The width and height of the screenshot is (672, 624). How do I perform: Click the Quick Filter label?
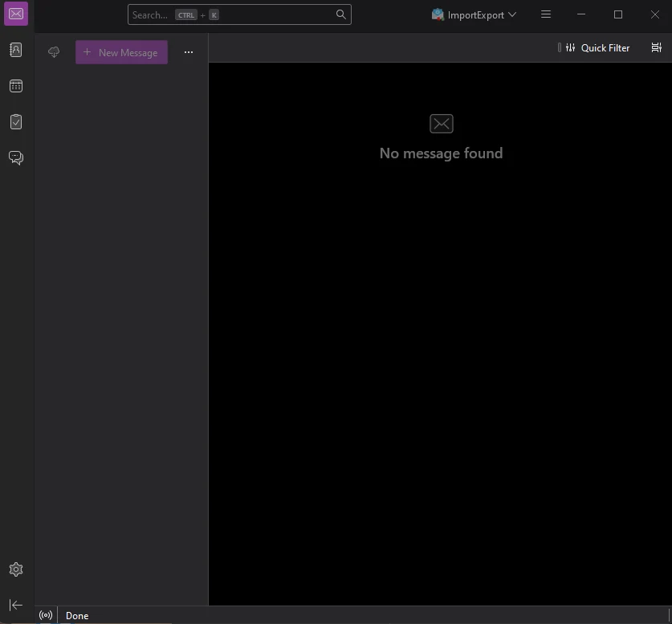point(605,47)
